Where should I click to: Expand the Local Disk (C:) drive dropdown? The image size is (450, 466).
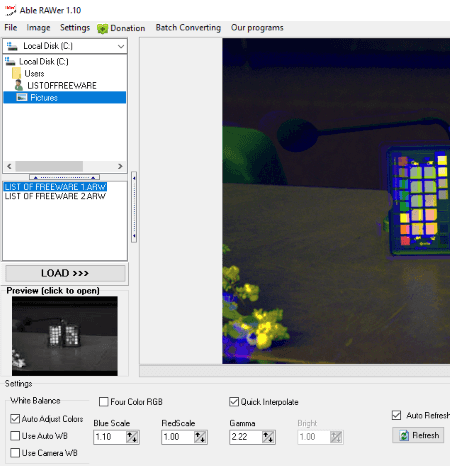pos(121,46)
